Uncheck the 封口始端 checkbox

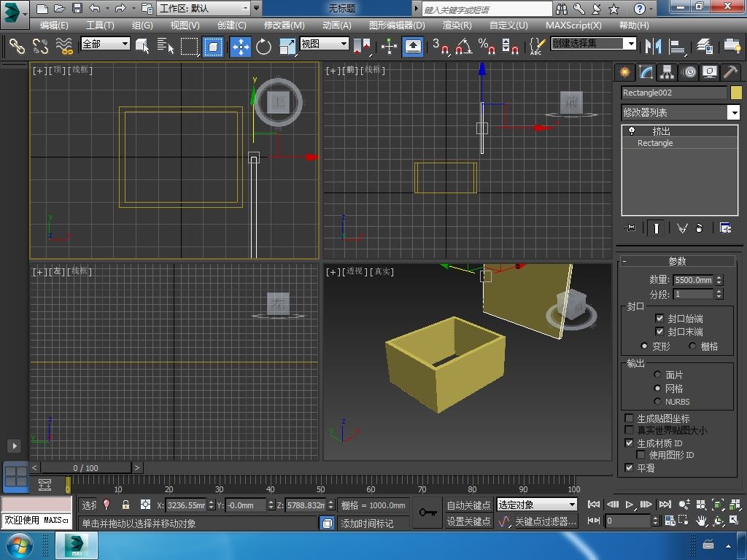coord(659,319)
